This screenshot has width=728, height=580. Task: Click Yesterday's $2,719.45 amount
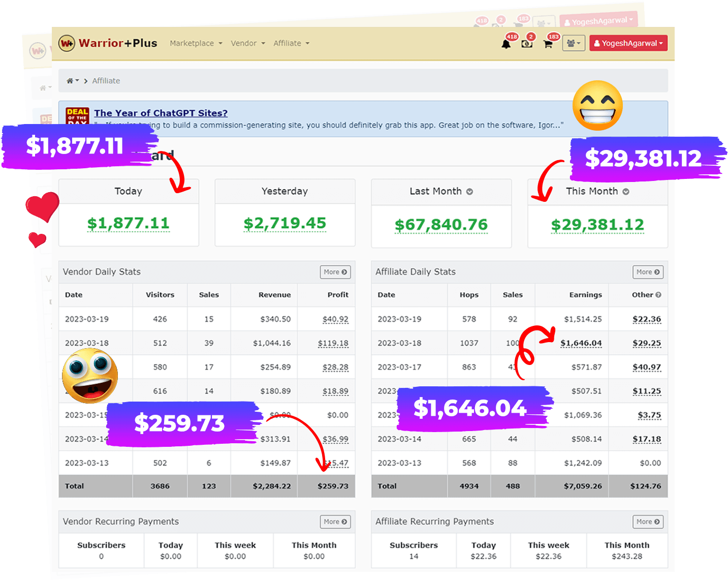pos(284,223)
